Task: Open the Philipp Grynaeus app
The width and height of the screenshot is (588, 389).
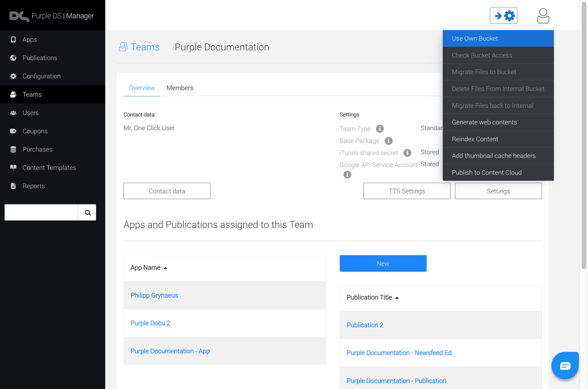Action: [154, 295]
